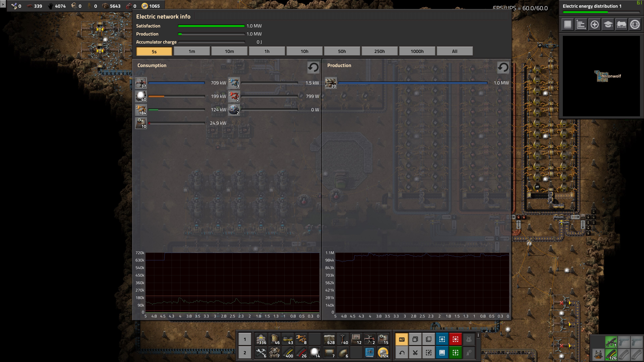This screenshot has height=362, width=644.
Task: Toggle personal roboport shortcut button
Action: pyautogui.click(x=469, y=339)
